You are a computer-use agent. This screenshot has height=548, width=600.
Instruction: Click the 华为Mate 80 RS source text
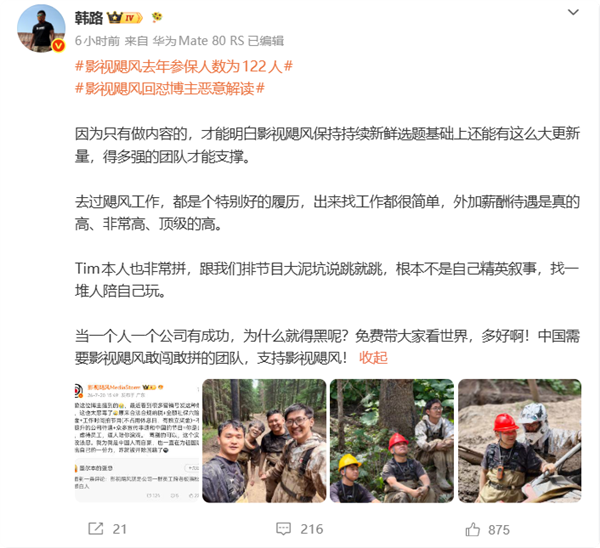198,41
